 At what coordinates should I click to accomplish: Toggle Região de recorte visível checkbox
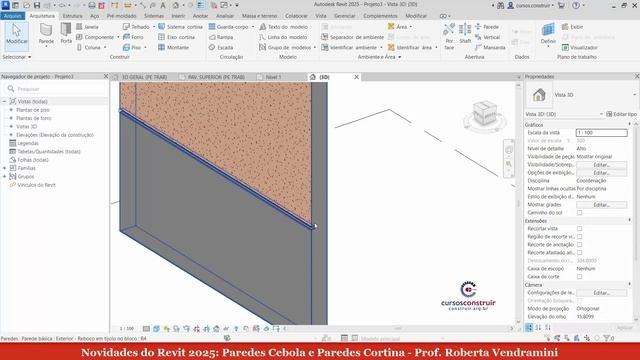pos(580,237)
